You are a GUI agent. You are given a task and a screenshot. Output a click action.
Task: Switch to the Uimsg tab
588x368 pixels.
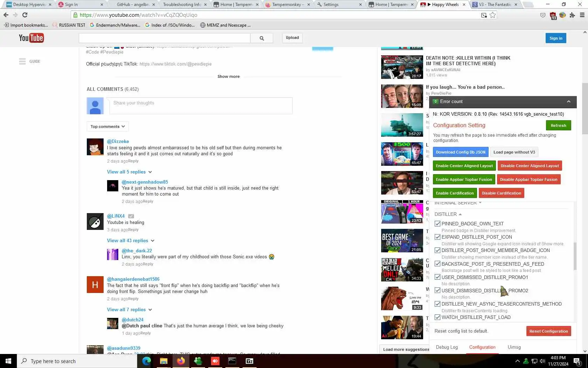pos(514,347)
